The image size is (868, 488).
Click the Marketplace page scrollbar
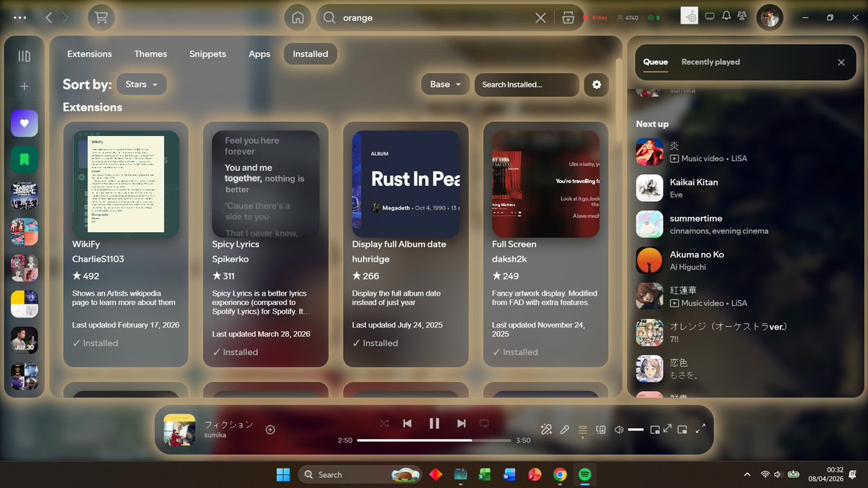618,99
